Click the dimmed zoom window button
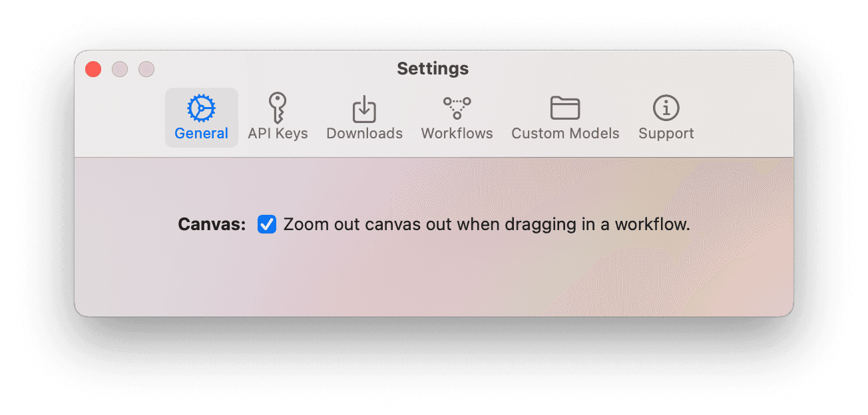 point(146,69)
